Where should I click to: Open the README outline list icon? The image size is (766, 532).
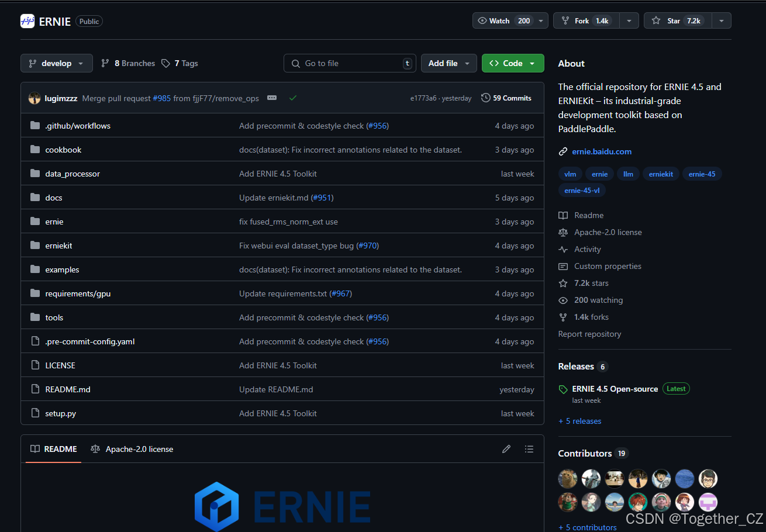529,449
